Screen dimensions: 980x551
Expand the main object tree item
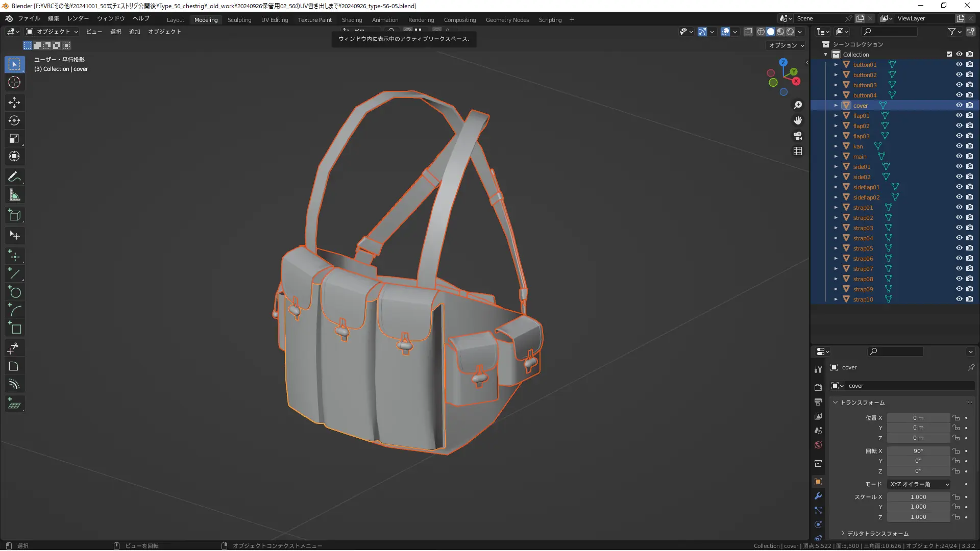(836, 156)
